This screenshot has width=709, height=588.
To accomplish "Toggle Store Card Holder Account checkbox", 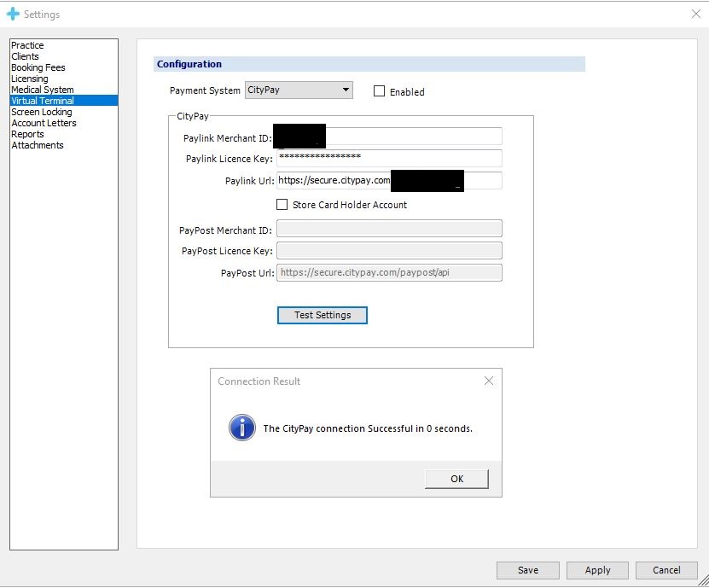I will click(x=282, y=205).
